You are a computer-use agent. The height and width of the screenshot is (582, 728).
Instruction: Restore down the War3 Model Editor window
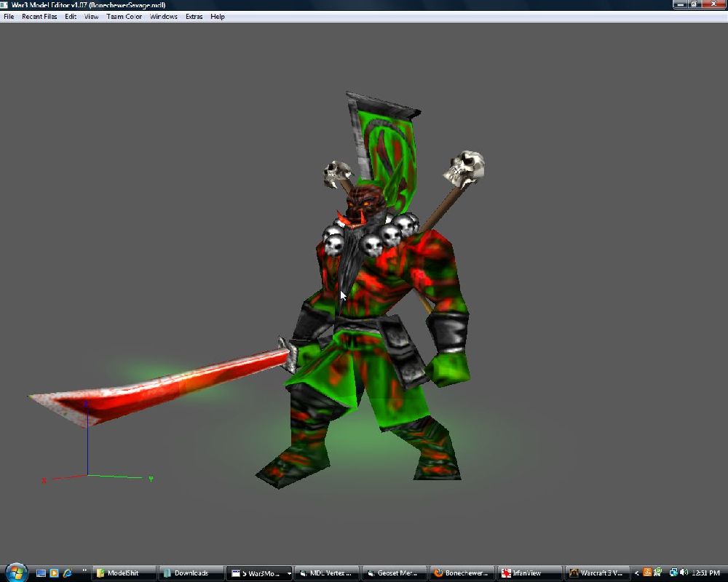(x=694, y=4)
